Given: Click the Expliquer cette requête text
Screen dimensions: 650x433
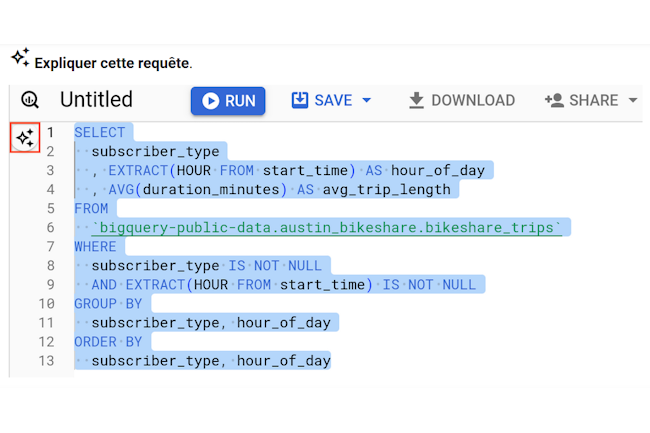Looking at the screenshot, I should [113, 63].
